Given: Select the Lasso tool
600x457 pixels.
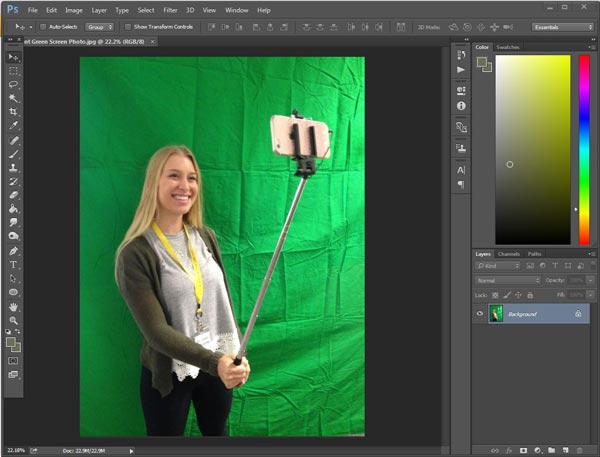Looking at the screenshot, I should click(13, 85).
